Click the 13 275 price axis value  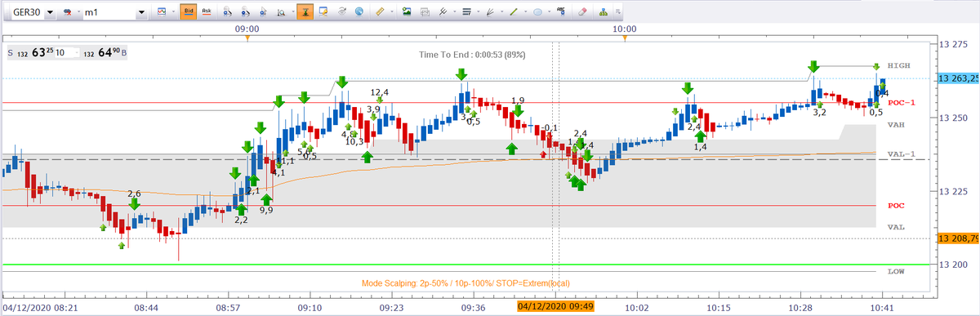point(954,45)
